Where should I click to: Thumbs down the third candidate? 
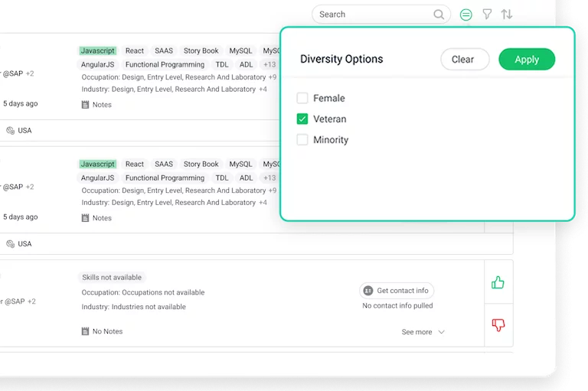click(498, 325)
